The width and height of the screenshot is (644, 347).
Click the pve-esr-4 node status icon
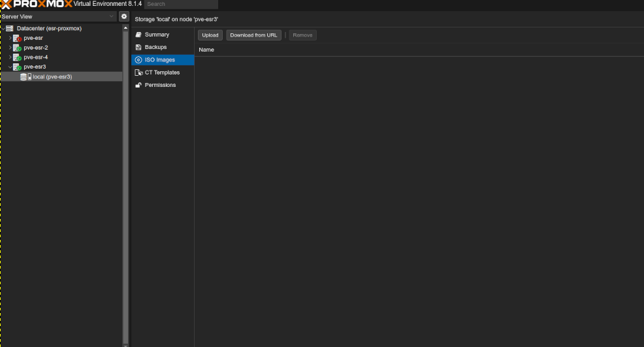point(17,58)
